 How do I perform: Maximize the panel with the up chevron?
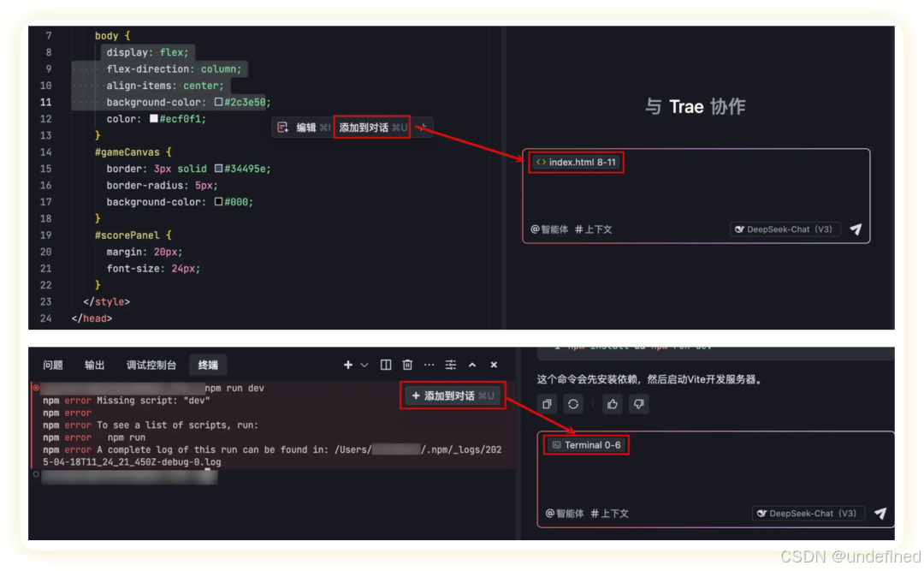(x=472, y=366)
